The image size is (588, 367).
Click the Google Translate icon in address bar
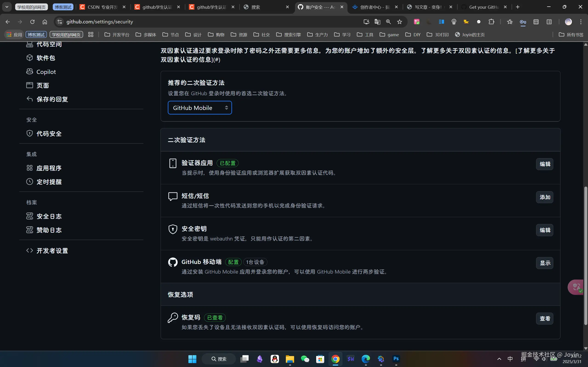[377, 22]
